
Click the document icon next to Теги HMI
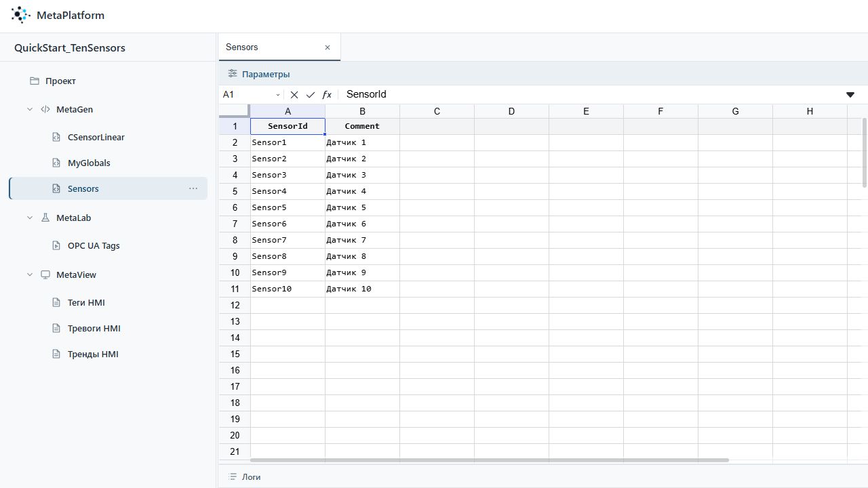[57, 302]
